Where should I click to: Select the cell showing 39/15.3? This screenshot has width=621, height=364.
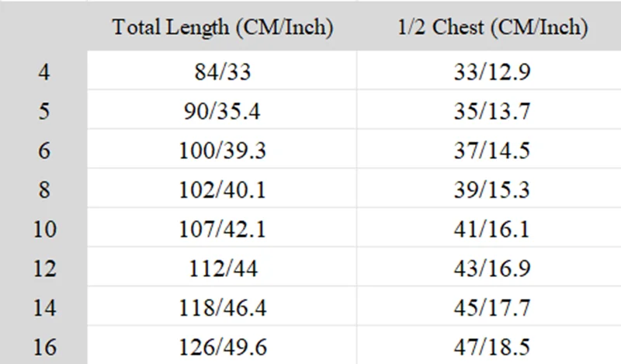click(489, 189)
